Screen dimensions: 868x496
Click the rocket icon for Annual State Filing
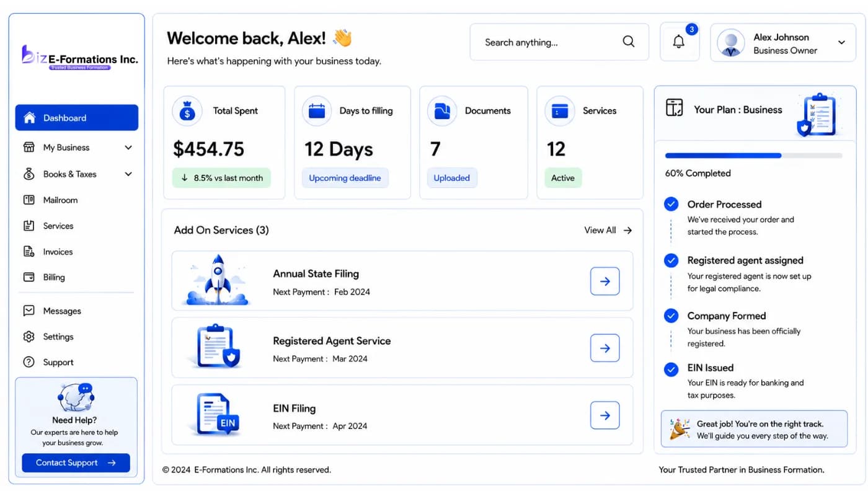[x=218, y=280]
